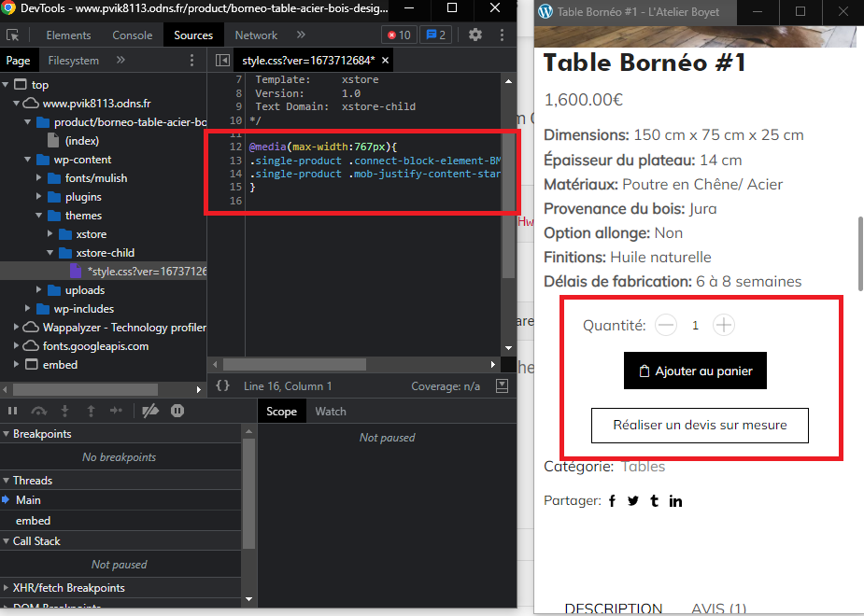Show more navigator tabs chevron
The width and height of the screenshot is (864, 616).
pyautogui.click(x=120, y=60)
